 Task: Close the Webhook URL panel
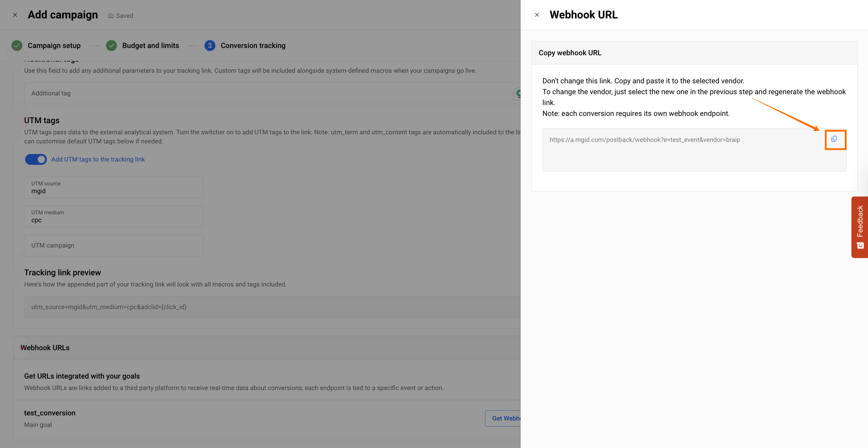[537, 15]
